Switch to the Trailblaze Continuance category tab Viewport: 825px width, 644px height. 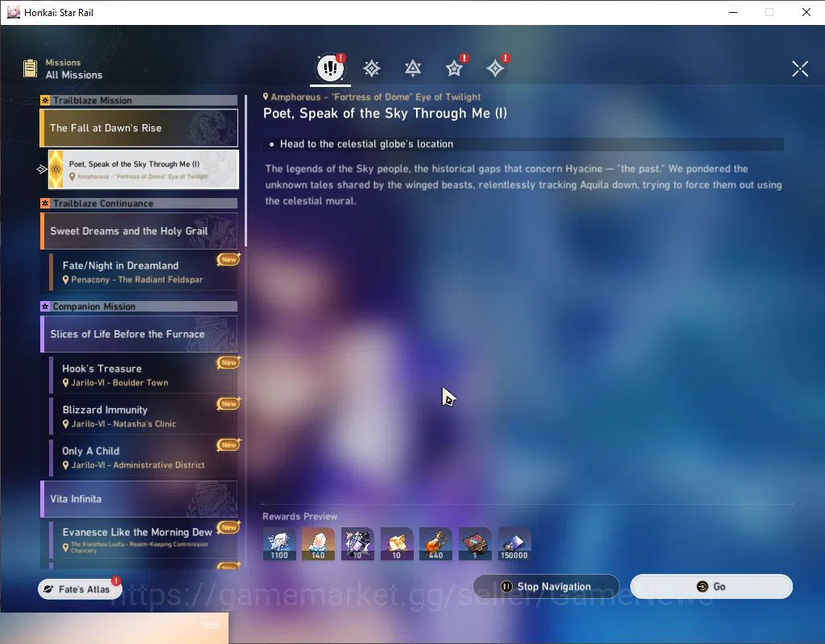coord(413,68)
